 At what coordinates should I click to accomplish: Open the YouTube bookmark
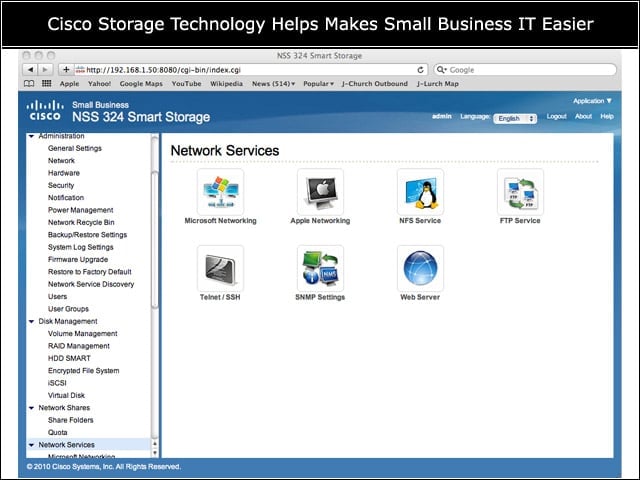click(x=187, y=84)
